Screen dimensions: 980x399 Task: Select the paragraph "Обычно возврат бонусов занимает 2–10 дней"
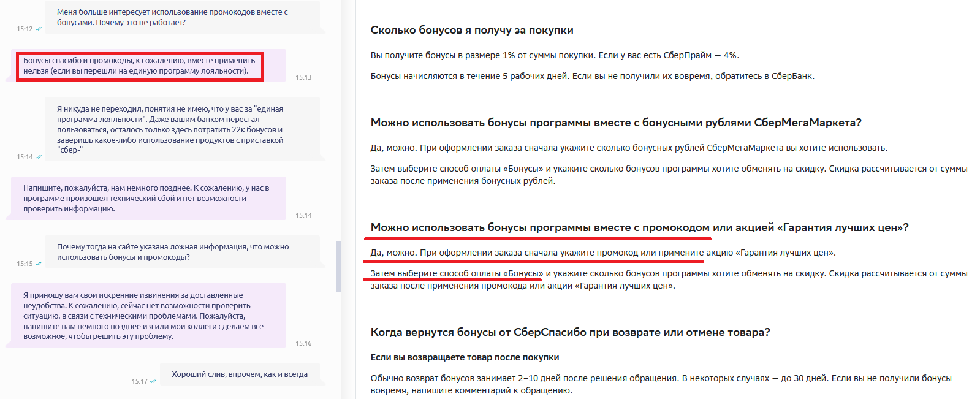tap(661, 384)
